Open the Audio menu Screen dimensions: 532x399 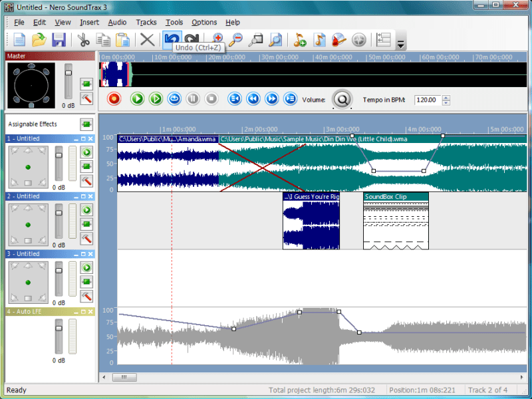click(x=117, y=22)
